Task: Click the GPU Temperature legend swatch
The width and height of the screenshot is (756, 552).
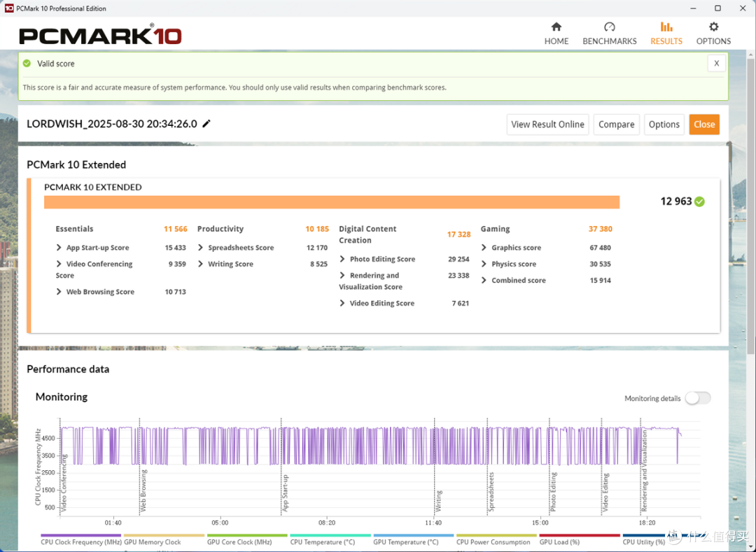Action: 414,535
